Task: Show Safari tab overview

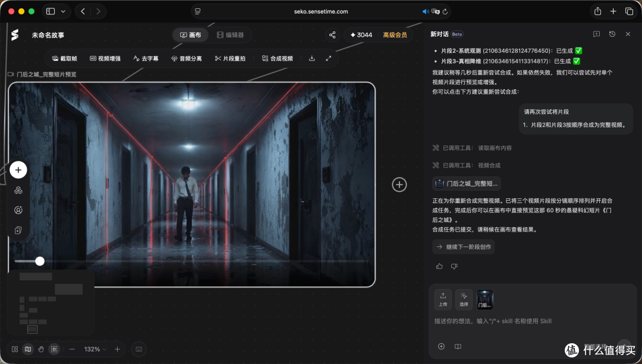Action: pos(629,11)
